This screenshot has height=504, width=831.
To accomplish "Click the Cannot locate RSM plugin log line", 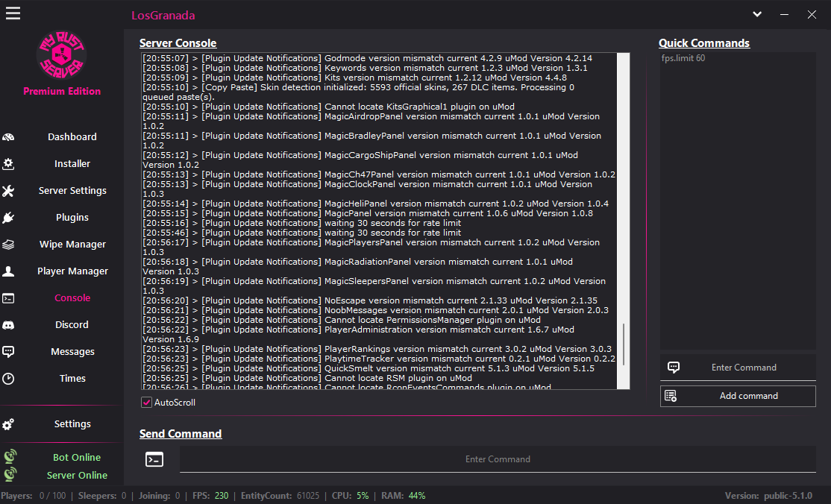I will (307, 378).
